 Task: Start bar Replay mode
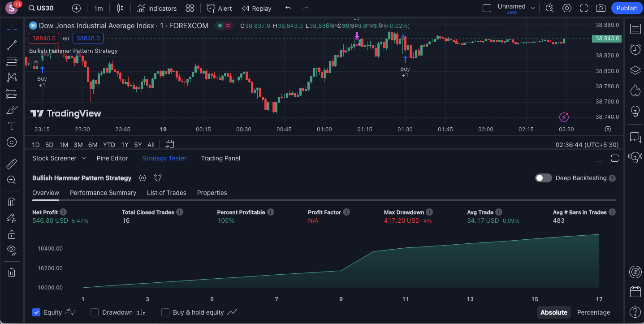257,8
